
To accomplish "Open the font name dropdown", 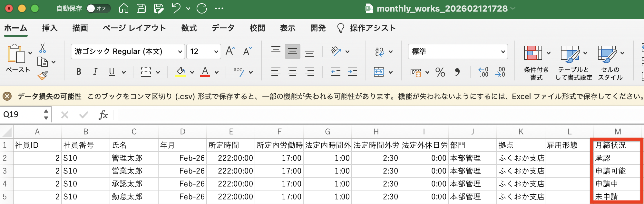I will (x=180, y=51).
